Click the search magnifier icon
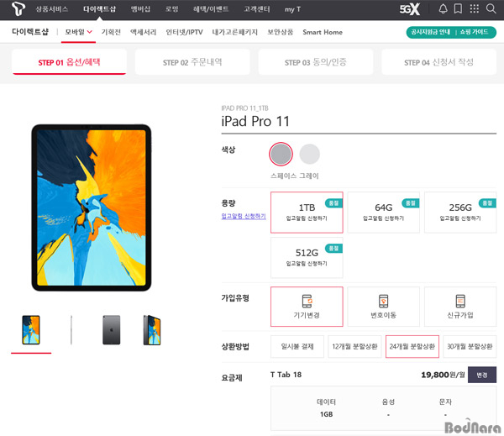Image resolution: width=504 pixels, height=436 pixels. [491, 8]
